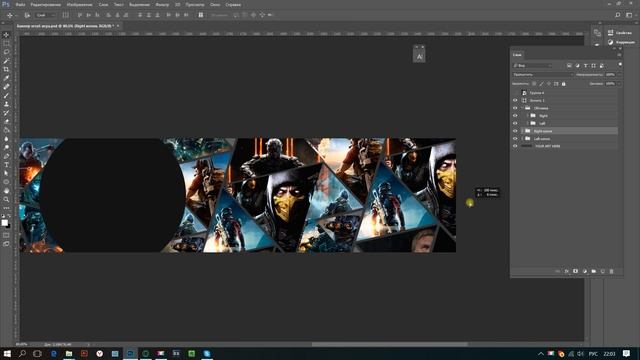Open the Редактирование menu
Screen dimensions: 640x360
point(46,5)
